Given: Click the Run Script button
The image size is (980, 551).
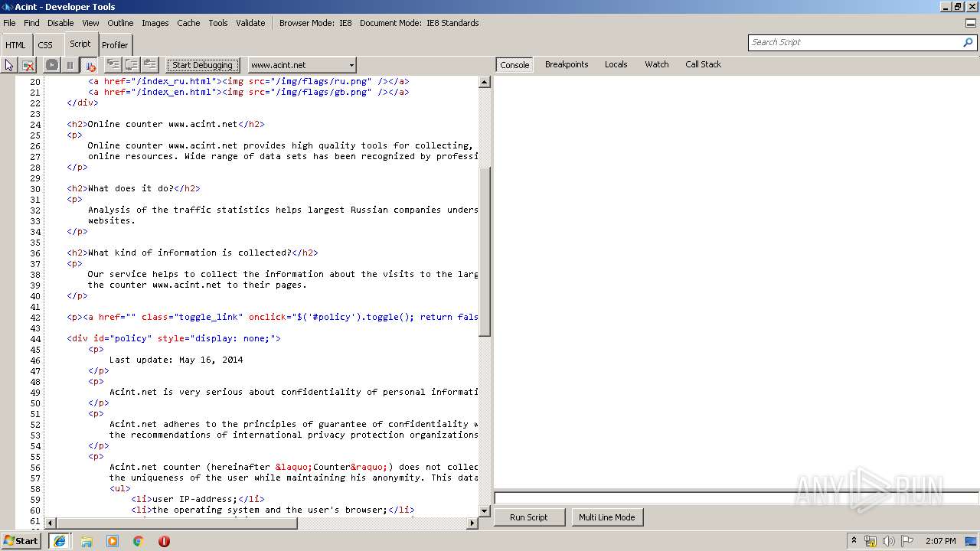Looking at the screenshot, I should point(529,517).
